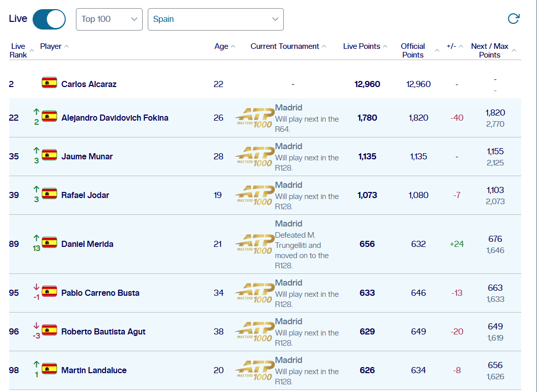
Task: Click the Madrid tournament label in Jodar's row
Action: [x=288, y=185]
